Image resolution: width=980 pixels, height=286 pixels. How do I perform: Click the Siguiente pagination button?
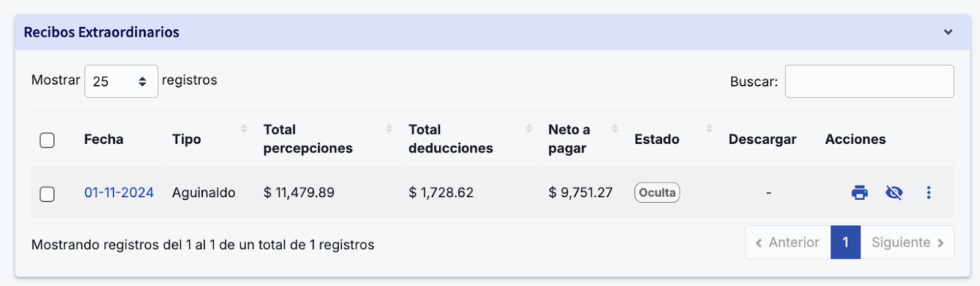tap(907, 243)
